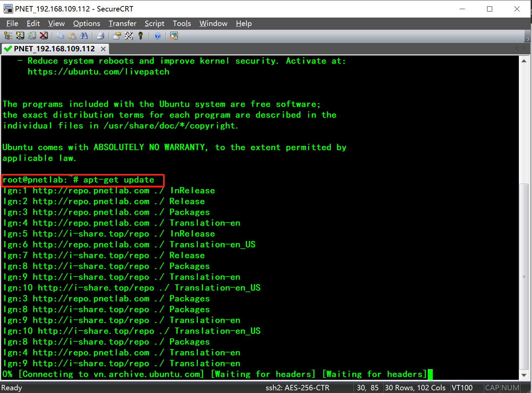Open the Window menu
Image resolution: width=532 pixels, height=393 pixels.
(213, 23)
